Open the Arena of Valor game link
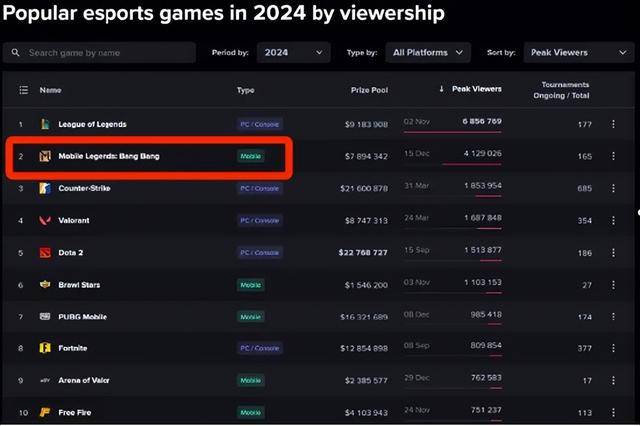640x426 pixels. click(x=84, y=380)
